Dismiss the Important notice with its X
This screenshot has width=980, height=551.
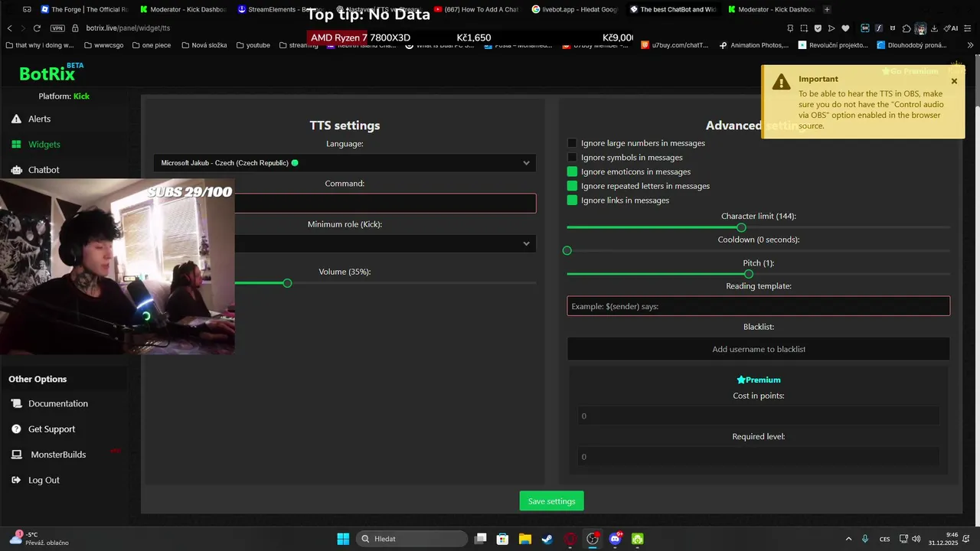pyautogui.click(x=954, y=81)
